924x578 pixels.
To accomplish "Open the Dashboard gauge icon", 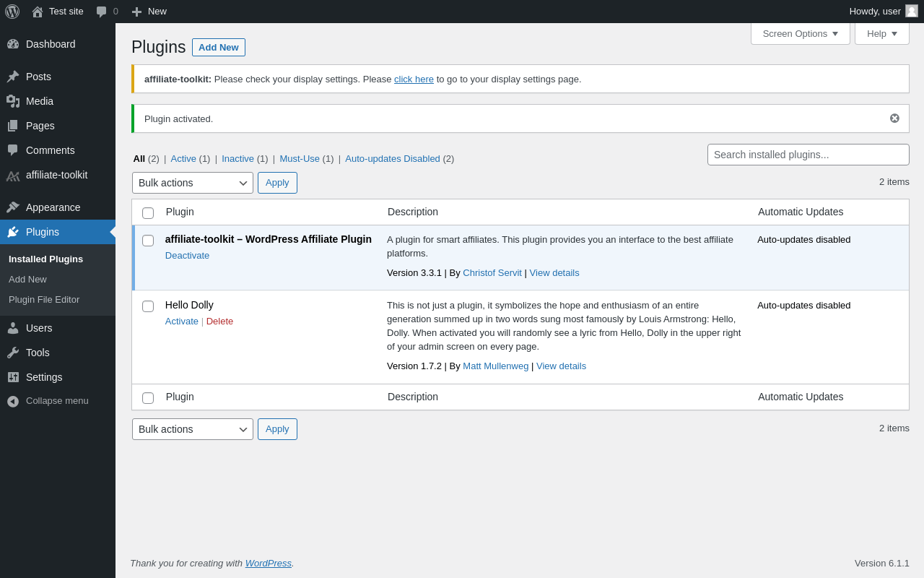I will [x=13, y=44].
